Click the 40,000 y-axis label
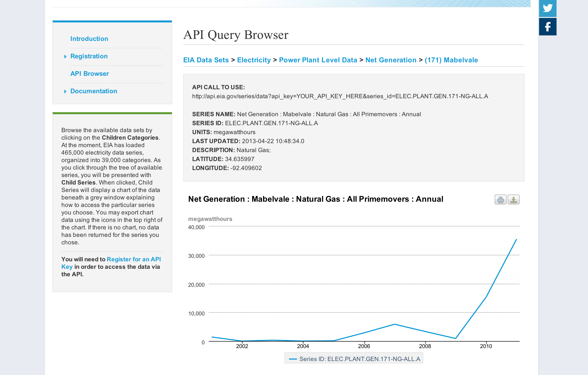 196,227
